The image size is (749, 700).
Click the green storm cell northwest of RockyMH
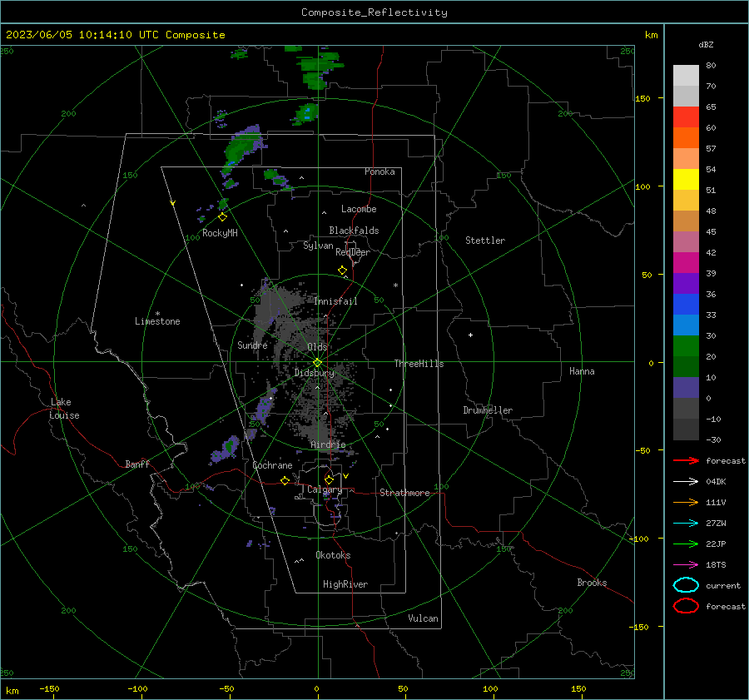241,146
